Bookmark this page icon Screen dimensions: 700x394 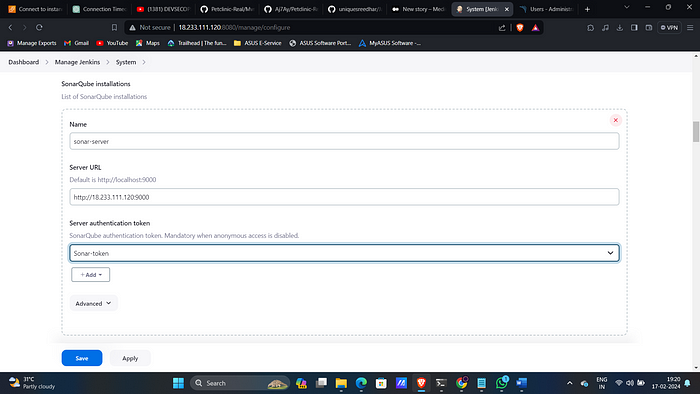[x=114, y=27]
